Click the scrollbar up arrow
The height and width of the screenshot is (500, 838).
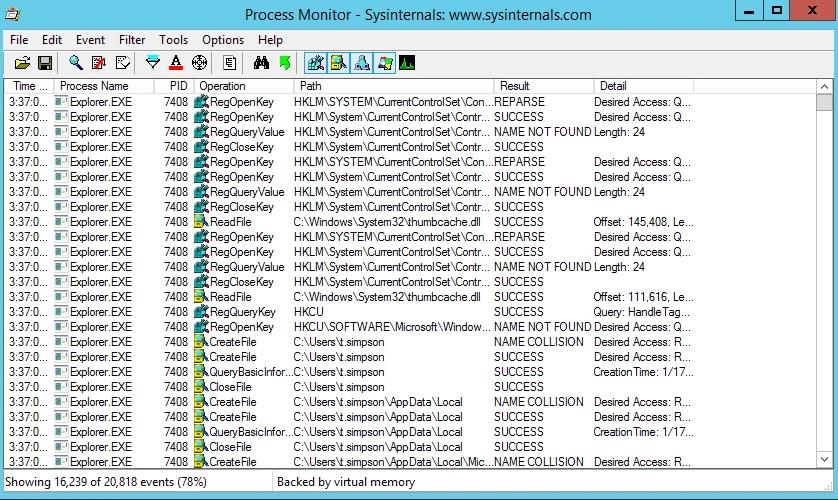[825, 87]
